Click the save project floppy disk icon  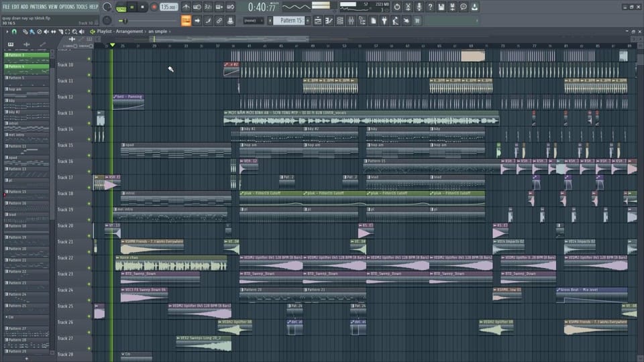(x=441, y=7)
